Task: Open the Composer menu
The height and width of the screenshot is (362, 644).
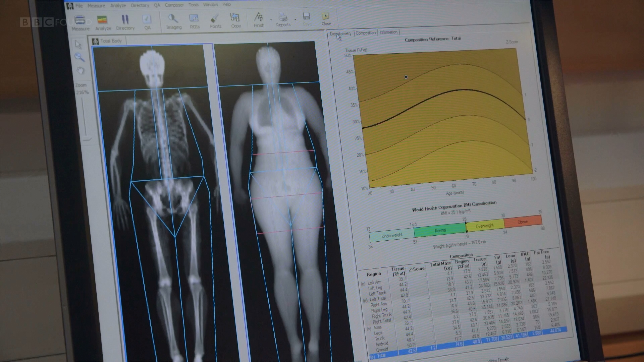Action: pyautogui.click(x=174, y=5)
